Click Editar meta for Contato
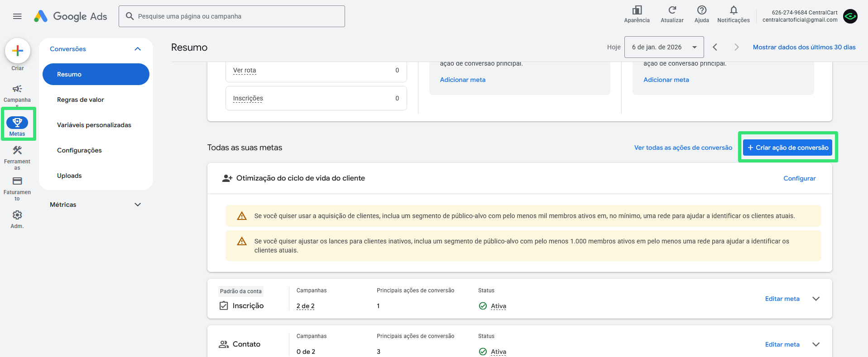The width and height of the screenshot is (868, 357). (x=782, y=344)
